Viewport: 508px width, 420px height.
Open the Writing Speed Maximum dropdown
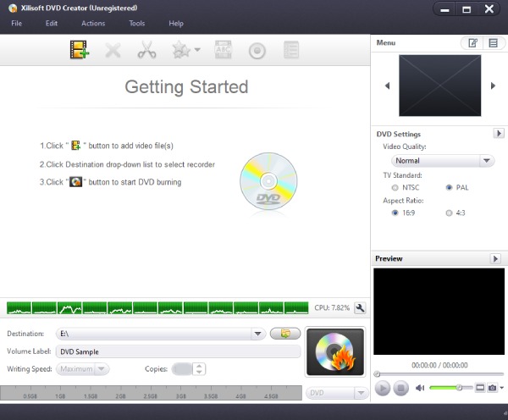83,369
